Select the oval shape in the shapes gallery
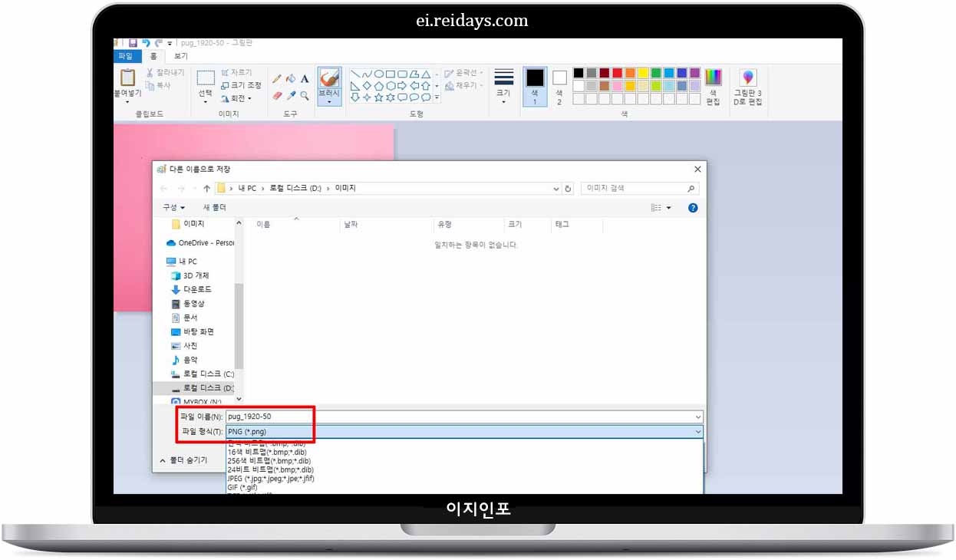The width and height of the screenshot is (956, 560). (378, 74)
